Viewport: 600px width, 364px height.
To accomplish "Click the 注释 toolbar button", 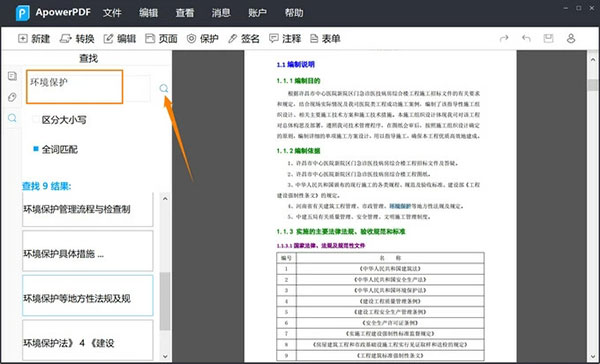I will (x=285, y=39).
